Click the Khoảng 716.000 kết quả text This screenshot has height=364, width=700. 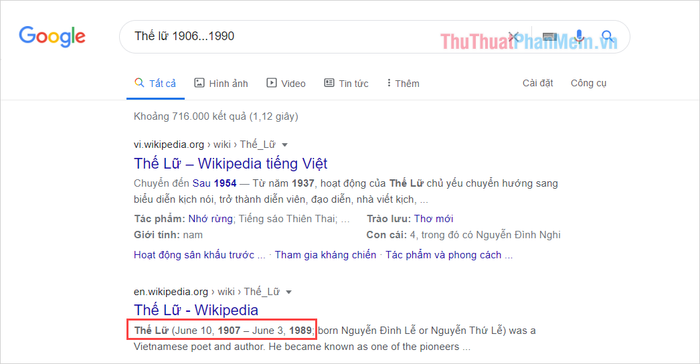pos(216,117)
